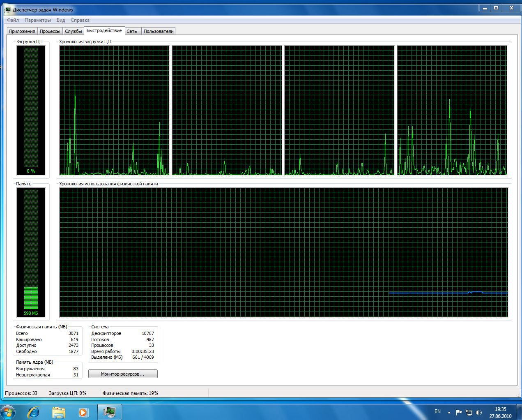
Task: Switch to the Сеть tab
Action: 132,31
